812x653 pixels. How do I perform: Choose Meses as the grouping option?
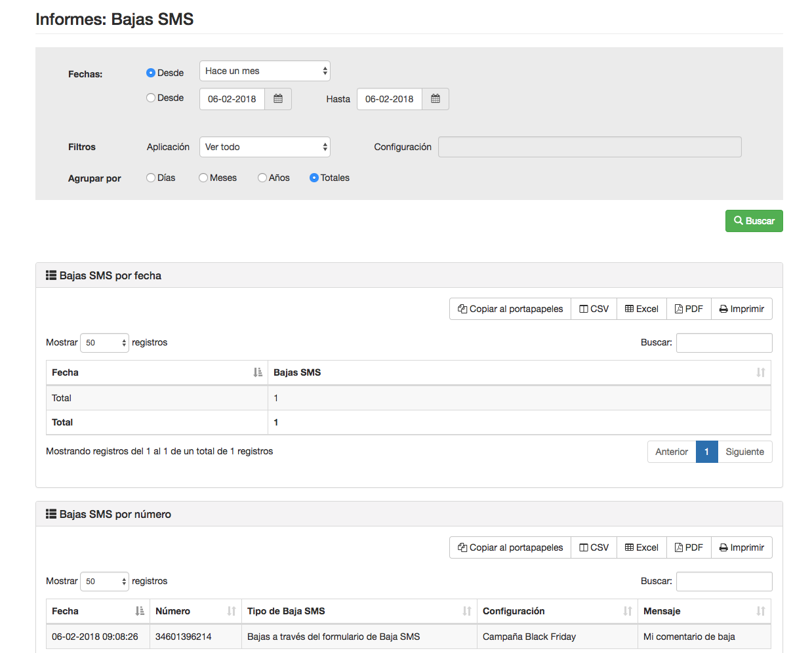(x=203, y=178)
